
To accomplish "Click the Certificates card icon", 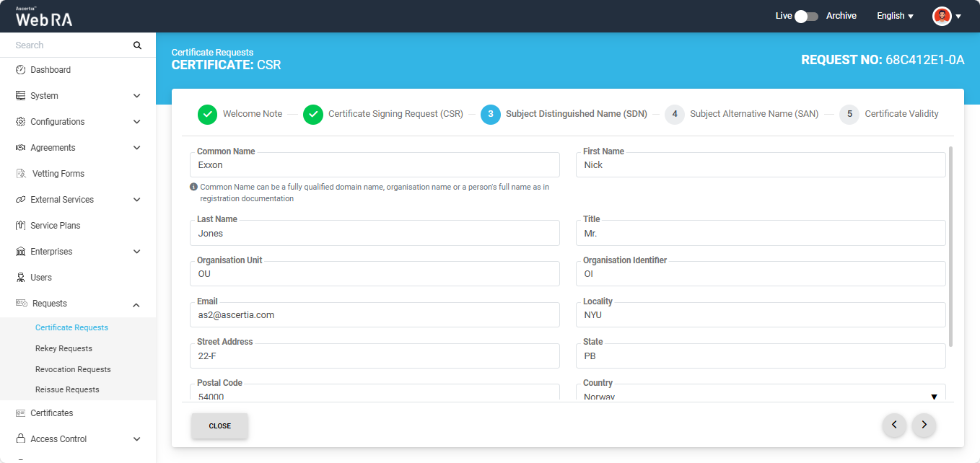I will pyautogui.click(x=20, y=413).
